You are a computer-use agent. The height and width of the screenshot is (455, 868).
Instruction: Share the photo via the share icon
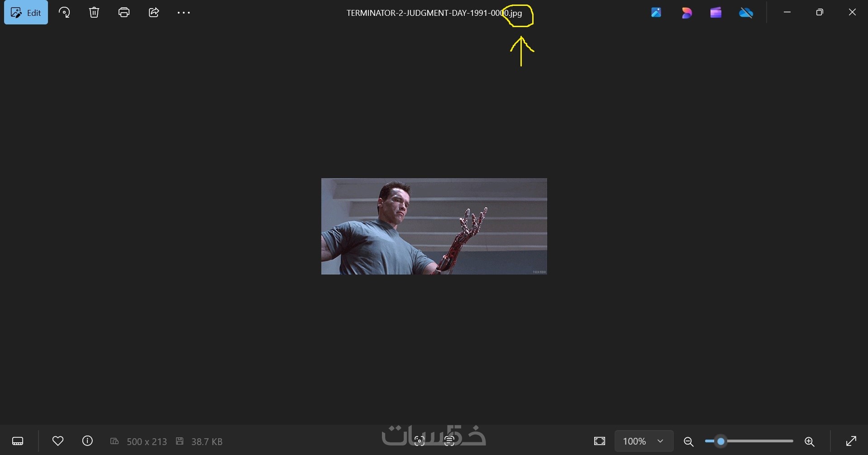(154, 13)
